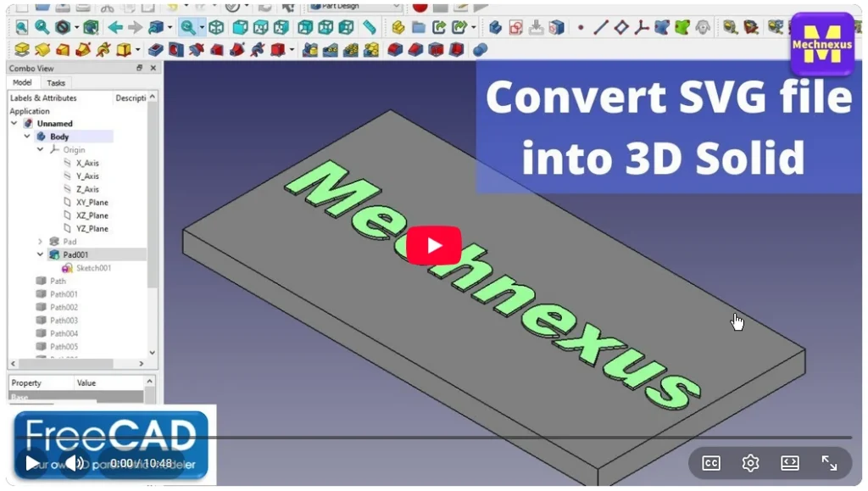868x491 pixels.
Task: Pick the Additive helix tool
Action: click(103, 50)
